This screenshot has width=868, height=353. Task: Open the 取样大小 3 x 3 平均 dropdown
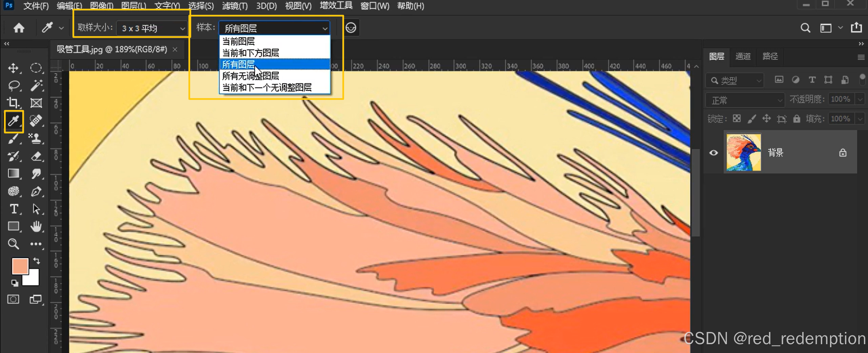tap(151, 28)
